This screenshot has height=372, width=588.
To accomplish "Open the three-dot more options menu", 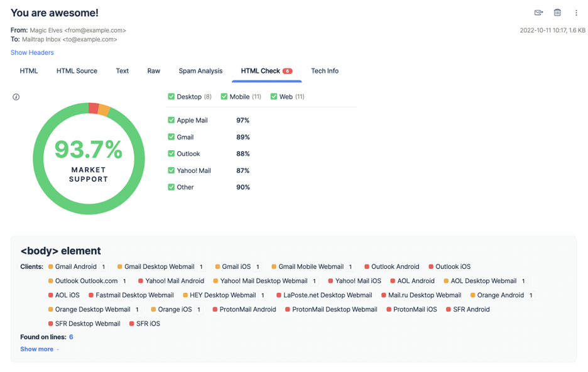I will click(x=576, y=13).
